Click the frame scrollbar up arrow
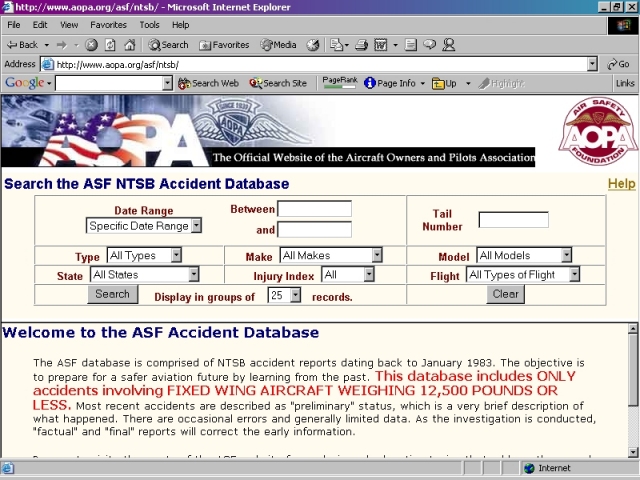This screenshot has width=640, height=480. pyautogui.click(x=633, y=328)
